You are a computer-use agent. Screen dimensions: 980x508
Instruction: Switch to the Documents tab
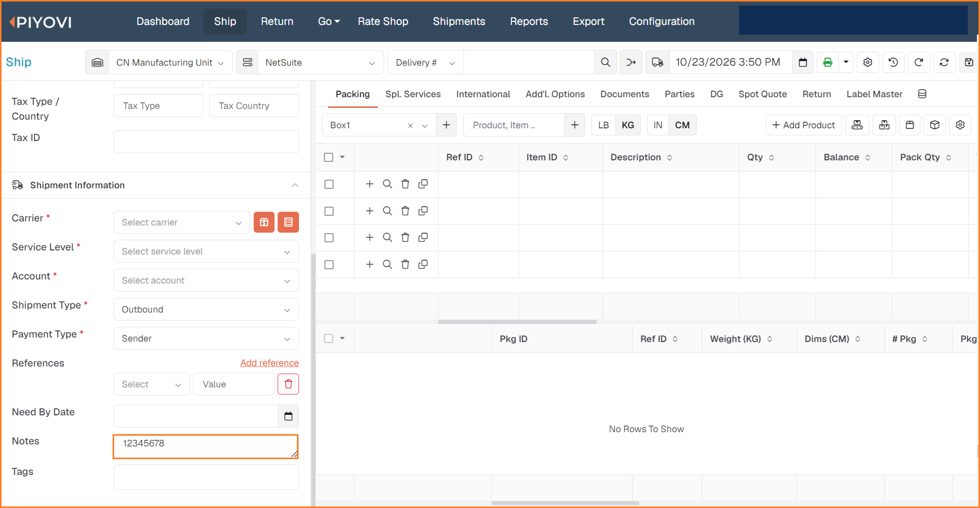(x=624, y=94)
